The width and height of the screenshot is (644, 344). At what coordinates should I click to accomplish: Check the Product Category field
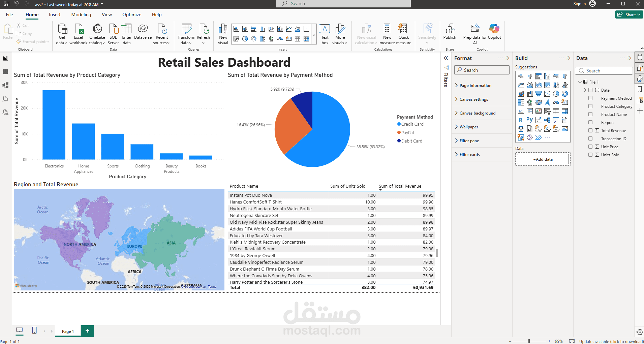click(590, 106)
